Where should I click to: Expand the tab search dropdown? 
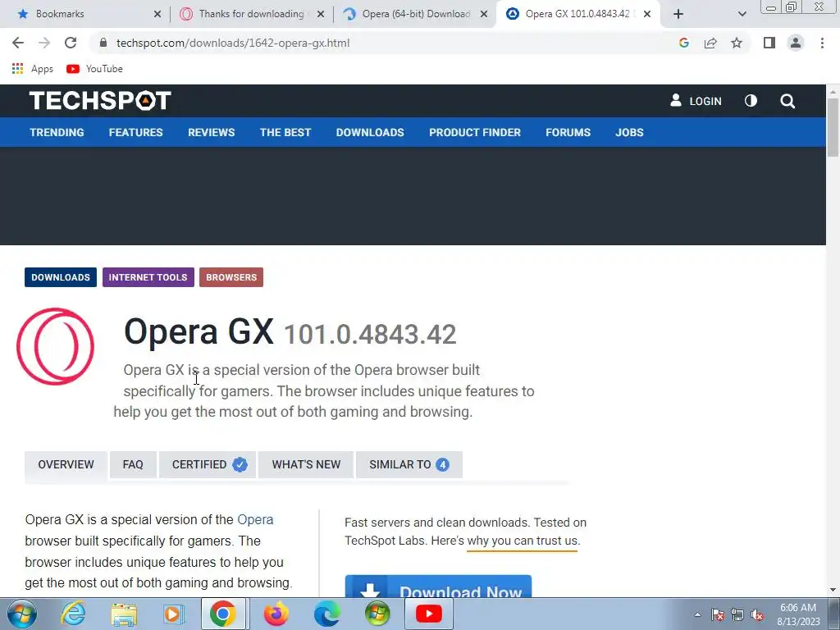(x=742, y=14)
